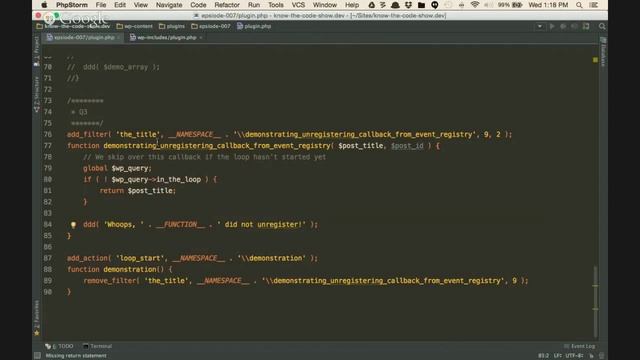Click the lock read-only toggle icon
Image resolution: width=640 pixels, height=360 pixels.
591,356
